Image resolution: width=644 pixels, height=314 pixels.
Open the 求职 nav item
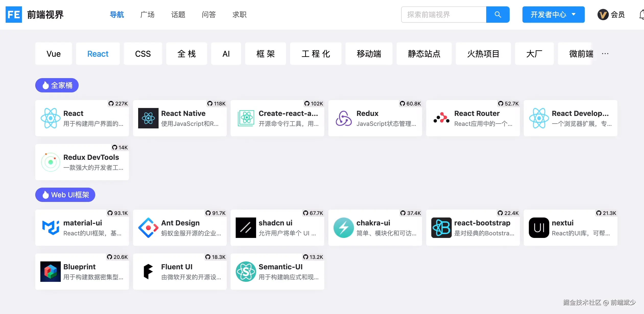(239, 15)
